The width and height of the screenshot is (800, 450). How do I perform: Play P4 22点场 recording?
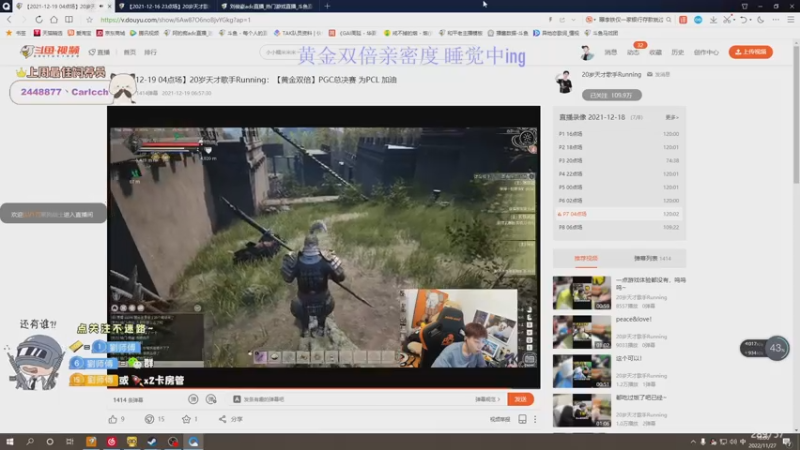(x=619, y=174)
